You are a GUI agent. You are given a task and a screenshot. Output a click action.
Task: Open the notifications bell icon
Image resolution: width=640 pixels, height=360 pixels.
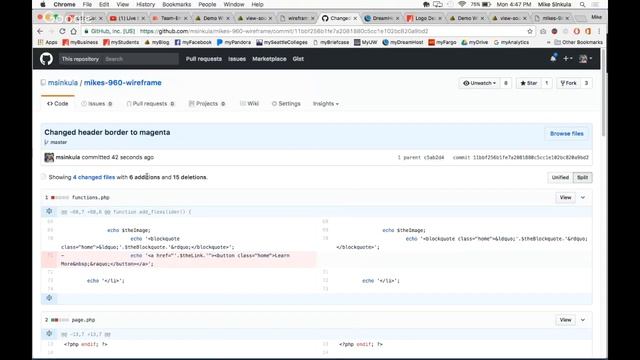tap(553, 58)
